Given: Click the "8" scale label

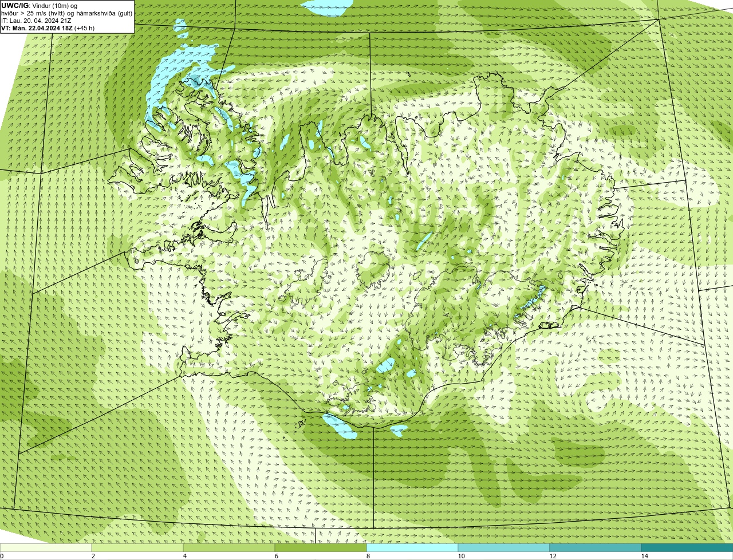Looking at the screenshot, I should (368, 556).
